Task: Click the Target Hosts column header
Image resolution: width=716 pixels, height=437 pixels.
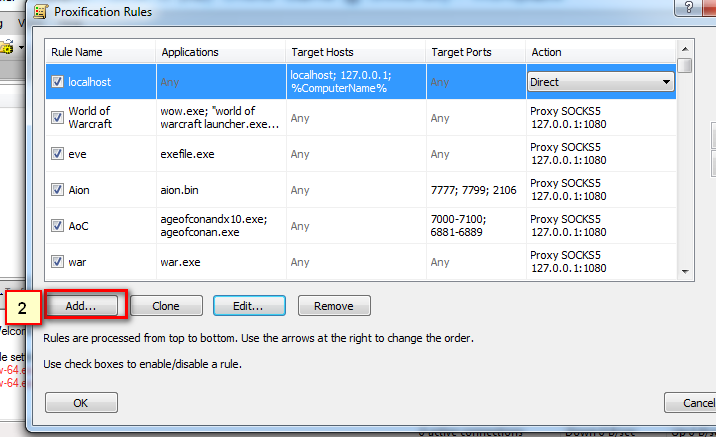Action: pyautogui.click(x=356, y=52)
